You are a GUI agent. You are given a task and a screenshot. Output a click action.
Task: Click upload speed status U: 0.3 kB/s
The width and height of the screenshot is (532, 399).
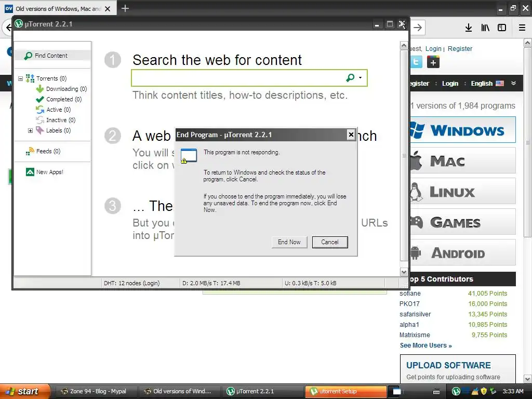(x=311, y=283)
